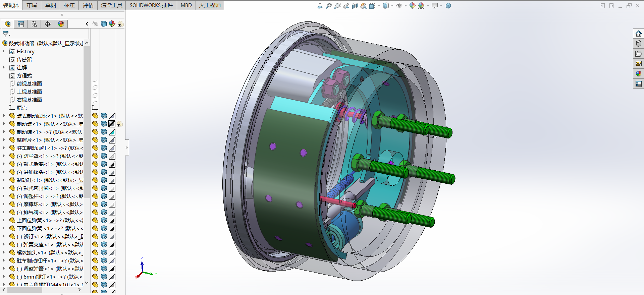Image resolution: width=644 pixels, height=295 pixels.
Task: Click the Apply Scene icon
Action: tap(421, 6)
